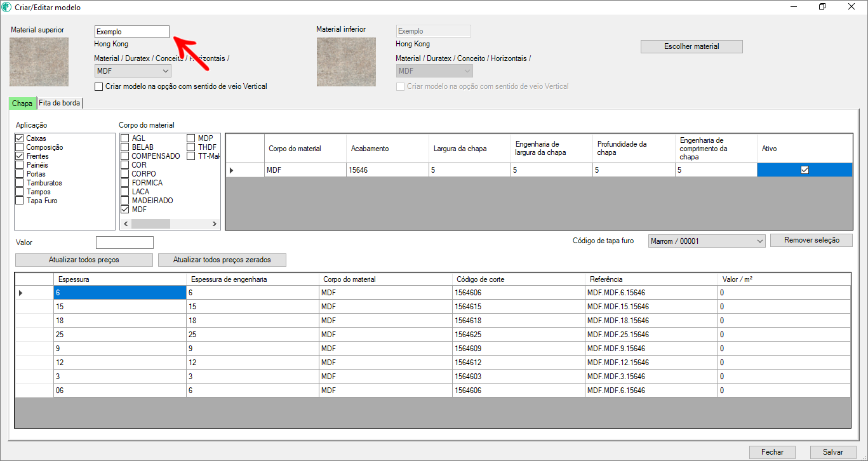Click the Material superior texture thumbnail

tap(39, 62)
